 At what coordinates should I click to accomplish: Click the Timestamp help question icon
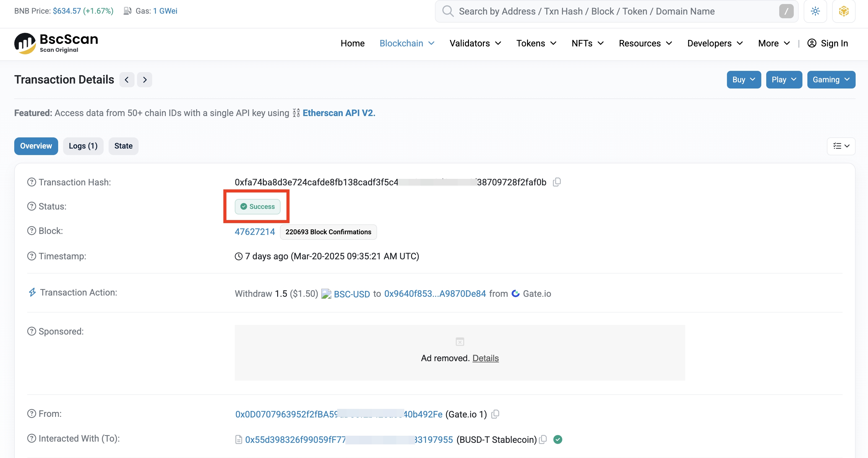coord(31,256)
